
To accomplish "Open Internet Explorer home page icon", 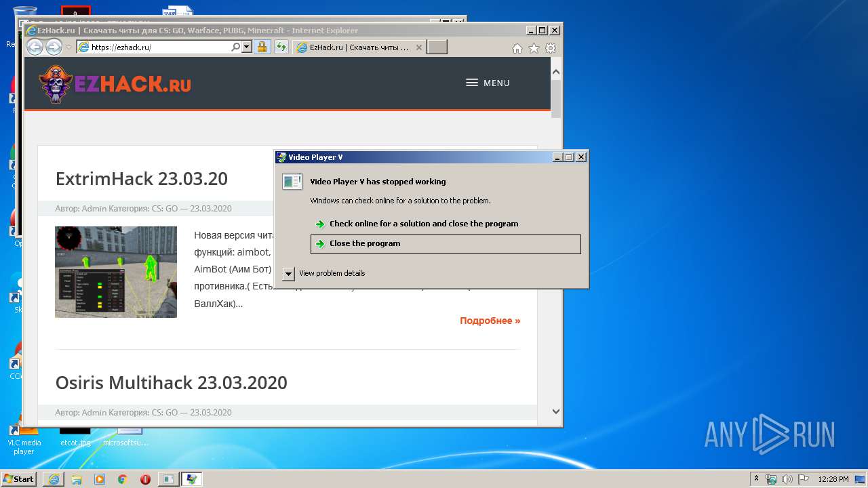I will pyautogui.click(x=517, y=48).
